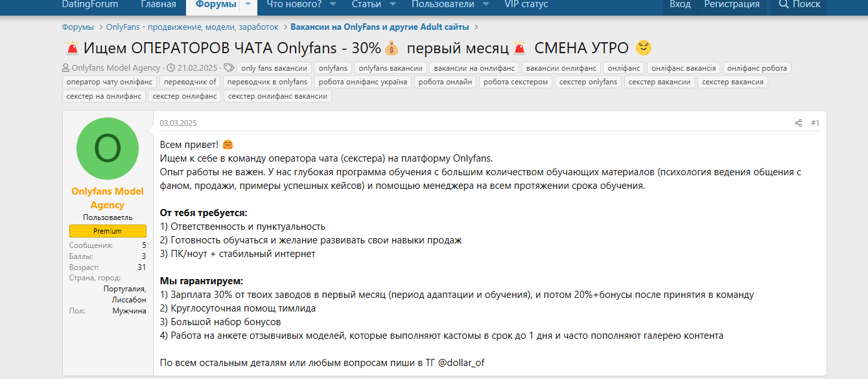Select tag "вакансии на онлифанс"
The width and height of the screenshot is (868, 379).
(x=475, y=68)
